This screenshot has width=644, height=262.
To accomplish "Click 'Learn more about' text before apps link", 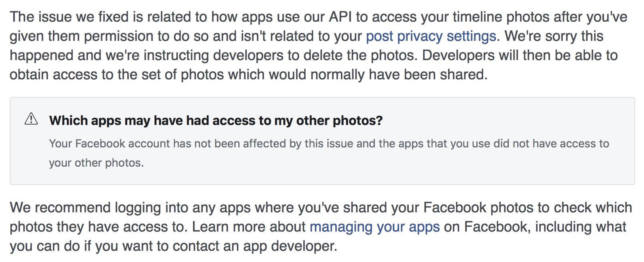I will (x=249, y=227).
